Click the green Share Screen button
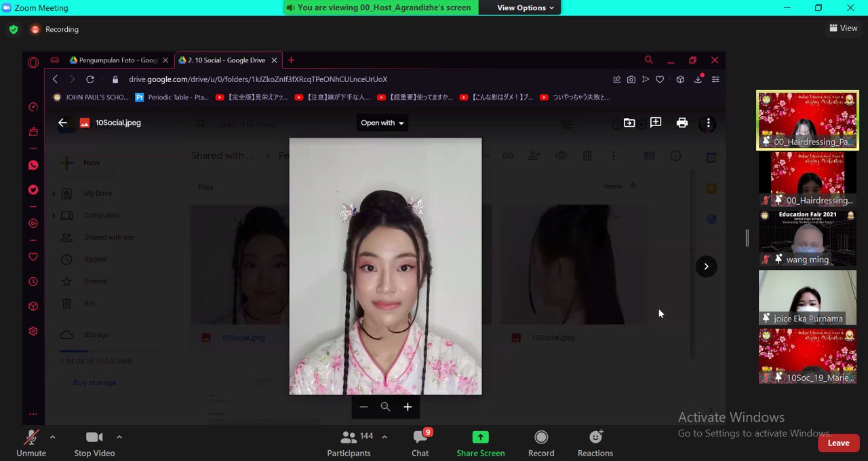Viewport: 868px width, 461px height. pyautogui.click(x=480, y=443)
